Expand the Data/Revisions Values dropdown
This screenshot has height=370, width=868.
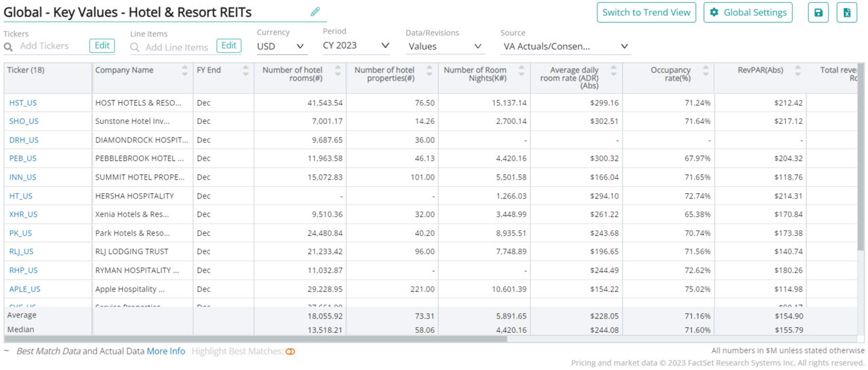tap(445, 46)
